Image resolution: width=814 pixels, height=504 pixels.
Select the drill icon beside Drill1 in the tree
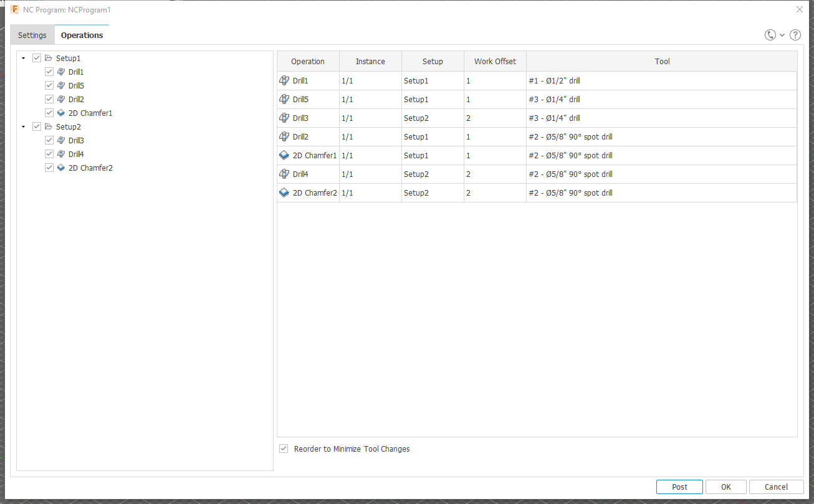click(61, 72)
